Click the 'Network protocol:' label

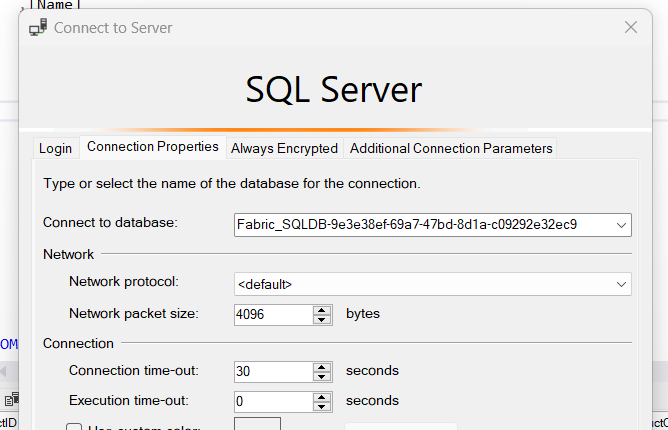click(x=124, y=282)
